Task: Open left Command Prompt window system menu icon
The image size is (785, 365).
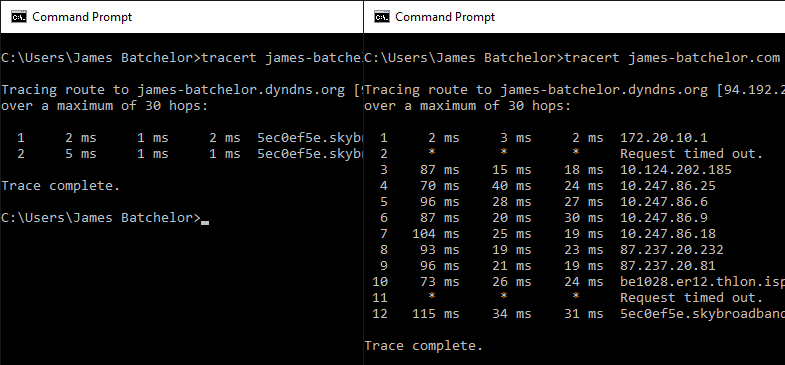Action: pyautogui.click(x=19, y=17)
